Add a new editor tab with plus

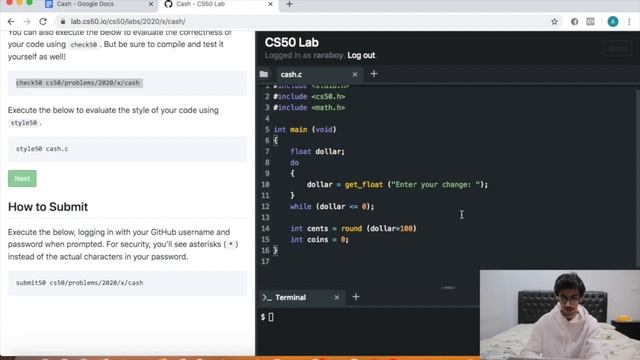tap(374, 74)
